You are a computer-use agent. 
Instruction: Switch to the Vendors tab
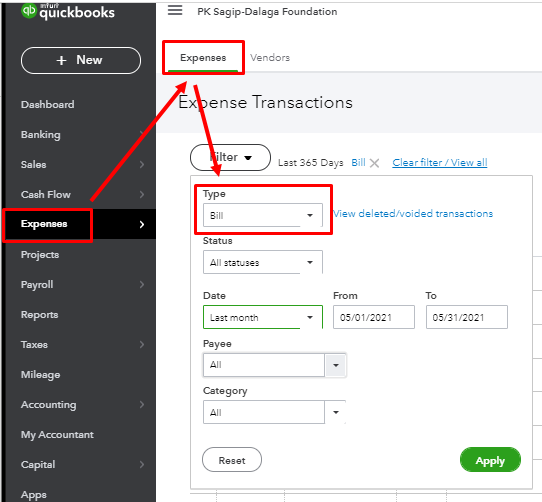click(270, 57)
